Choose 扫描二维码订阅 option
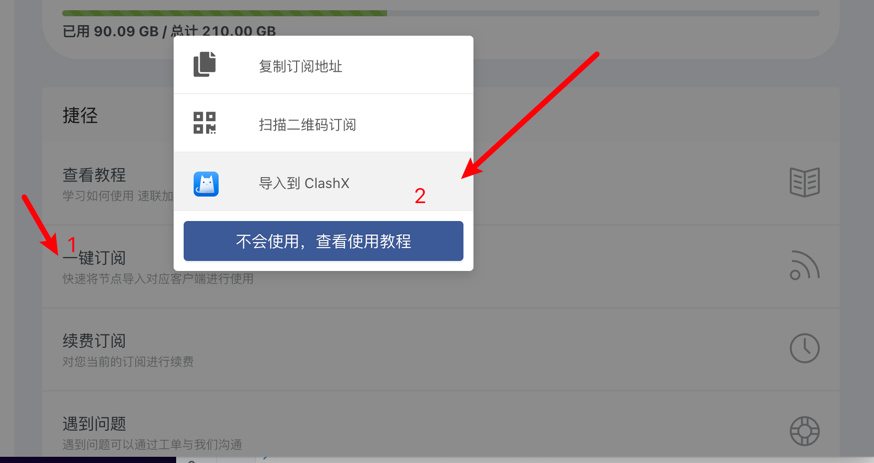The image size is (874, 463). pyautogui.click(x=324, y=123)
